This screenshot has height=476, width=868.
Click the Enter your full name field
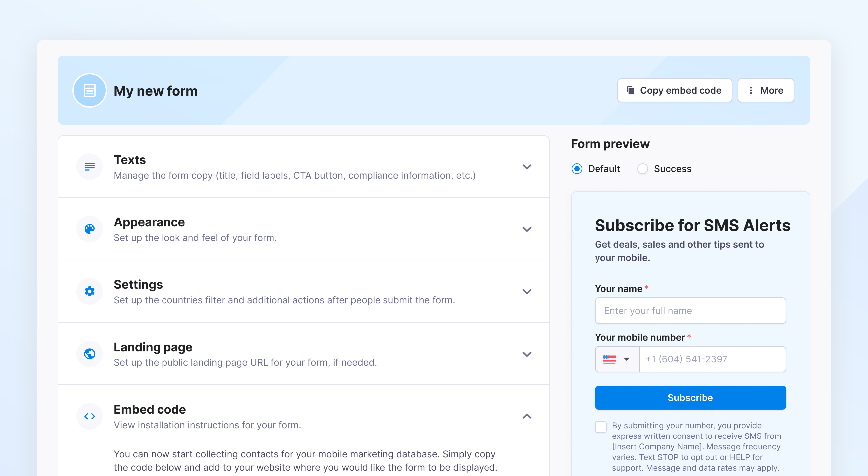690,311
